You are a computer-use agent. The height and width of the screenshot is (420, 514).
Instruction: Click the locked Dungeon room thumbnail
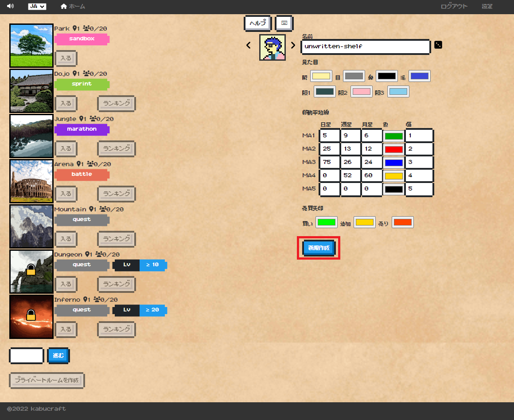[31, 272]
